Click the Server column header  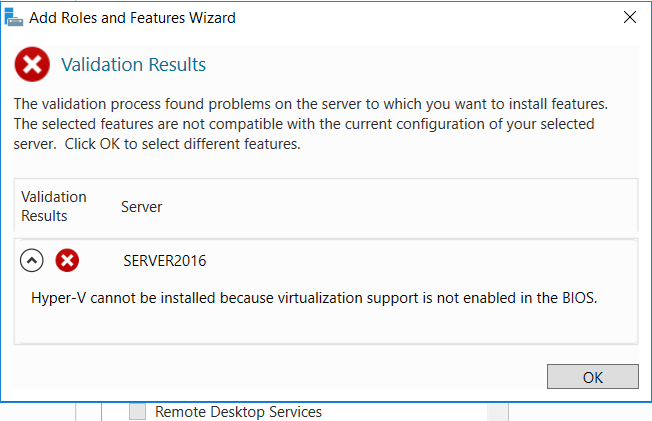click(x=141, y=207)
